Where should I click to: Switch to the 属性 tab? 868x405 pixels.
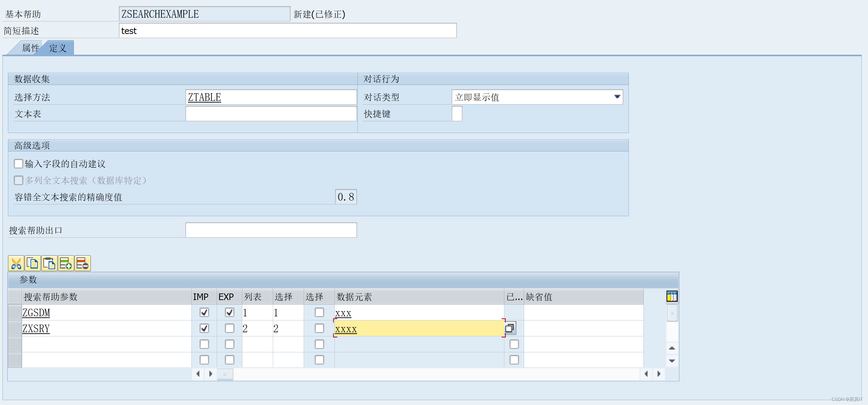click(x=30, y=48)
